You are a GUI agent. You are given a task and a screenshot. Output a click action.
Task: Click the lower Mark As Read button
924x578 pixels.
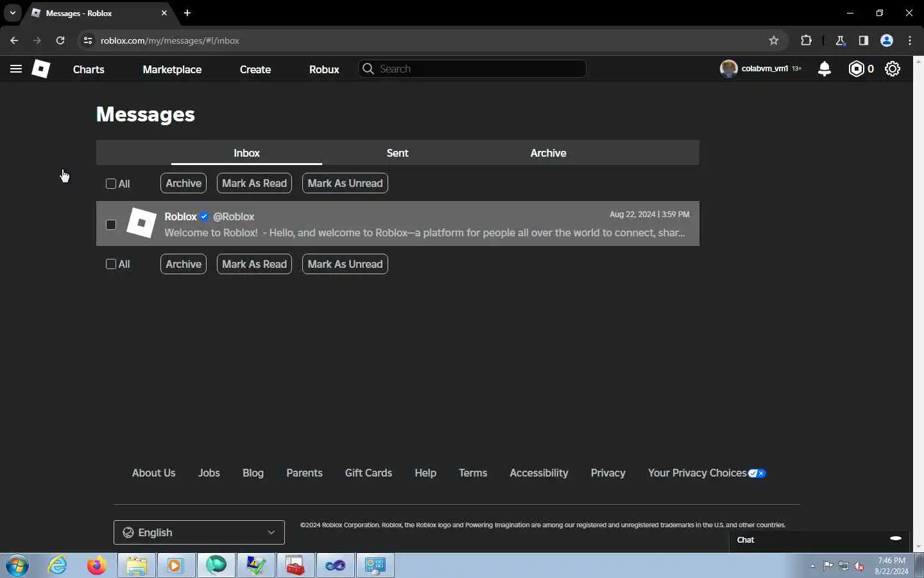pyautogui.click(x=254, y=264)
